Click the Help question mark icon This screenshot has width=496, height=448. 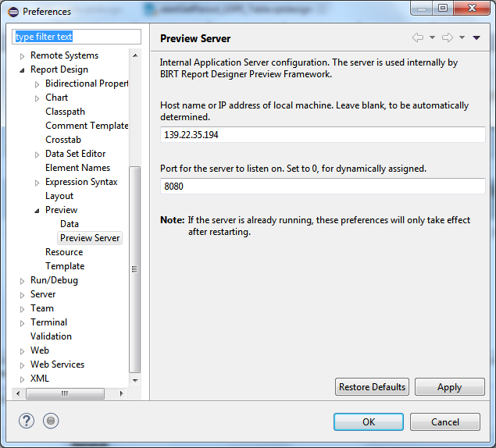(x=27, y=421)
